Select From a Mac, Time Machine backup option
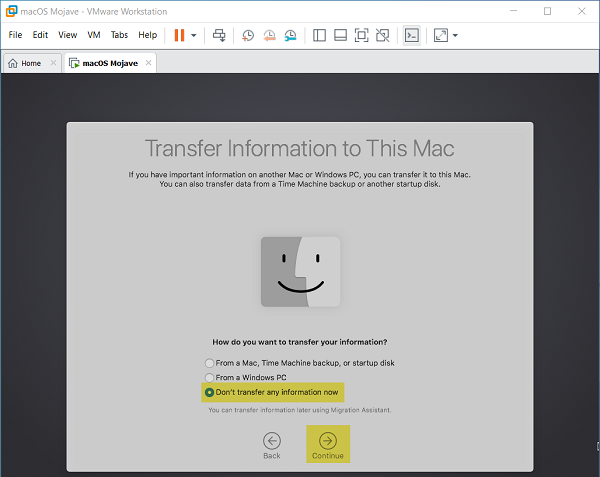The width and height of the screenshot is (600, 477). 300,363
